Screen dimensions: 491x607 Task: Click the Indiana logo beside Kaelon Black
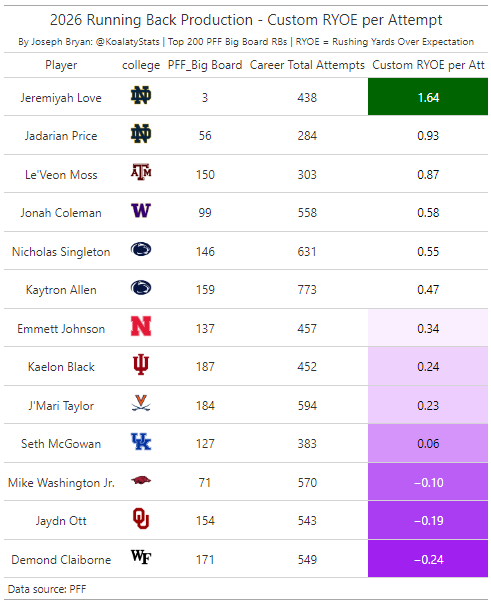tap(141, 364)
